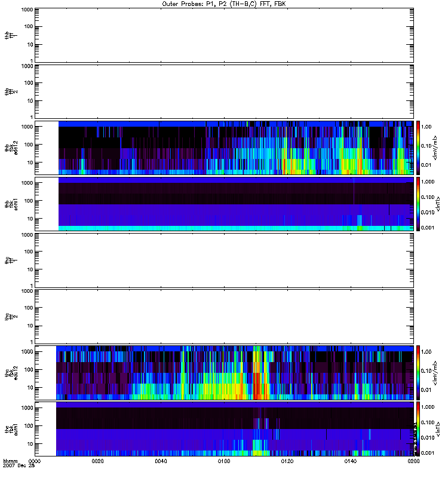448x478 pixels.
Task: Select the 'thb fft 2' axis label
Action: tap(11, 92)
